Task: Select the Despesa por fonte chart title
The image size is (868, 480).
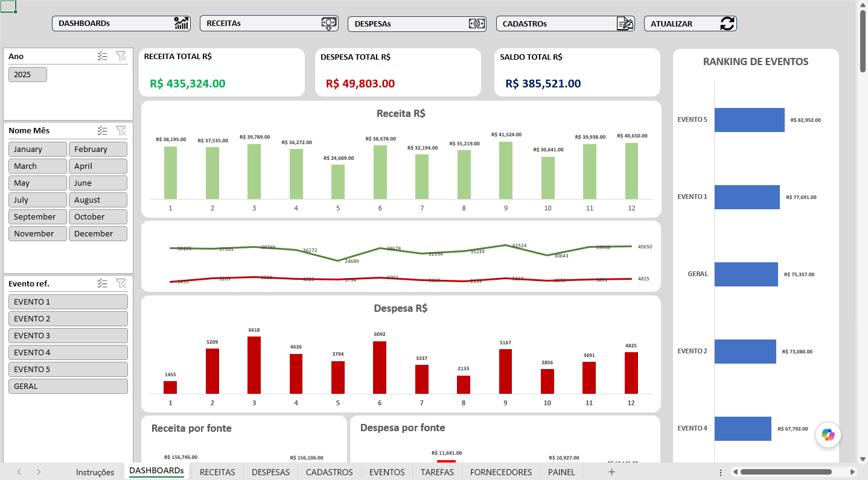Action: tap(403, 428)
